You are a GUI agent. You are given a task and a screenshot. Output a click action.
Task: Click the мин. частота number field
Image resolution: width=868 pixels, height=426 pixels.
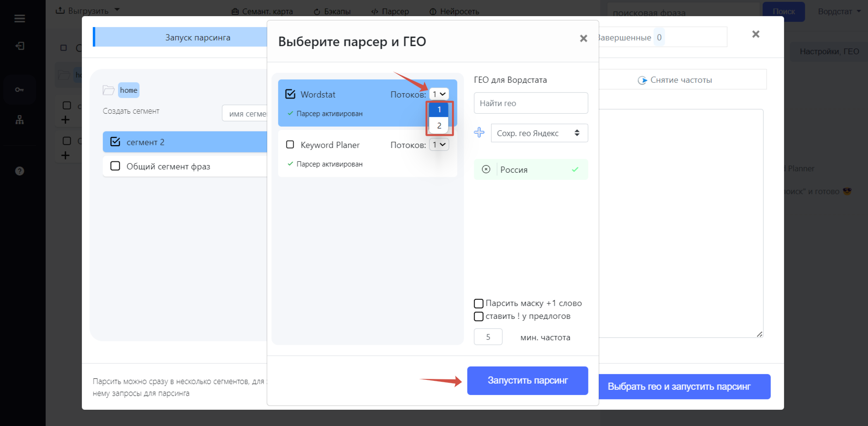coord(488,337)
